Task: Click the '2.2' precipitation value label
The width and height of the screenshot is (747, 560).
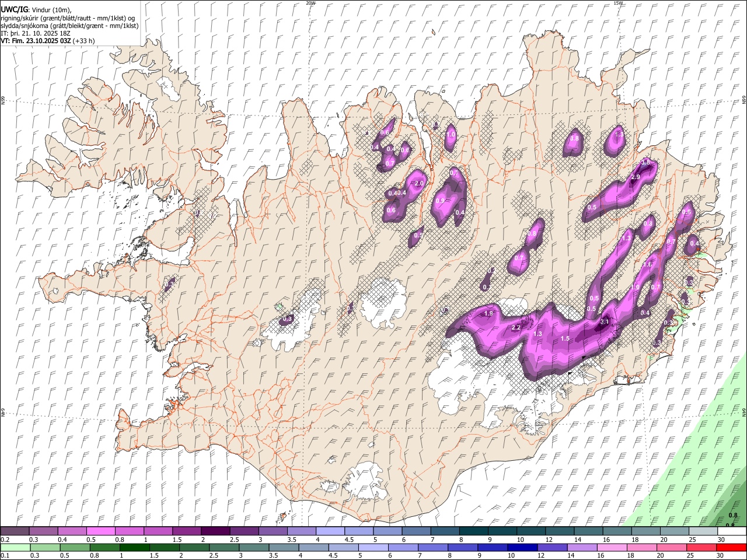Action: click(516, 328)
